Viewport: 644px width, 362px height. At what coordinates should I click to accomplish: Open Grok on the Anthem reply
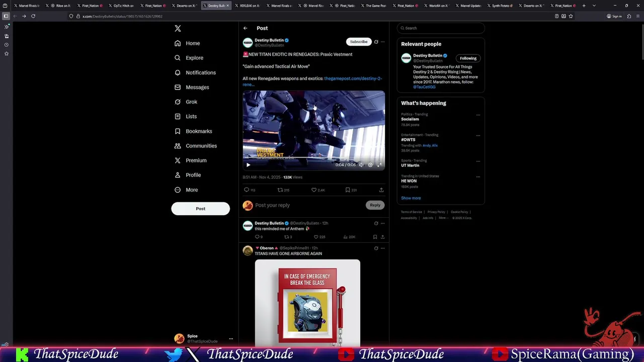point(376,223)
